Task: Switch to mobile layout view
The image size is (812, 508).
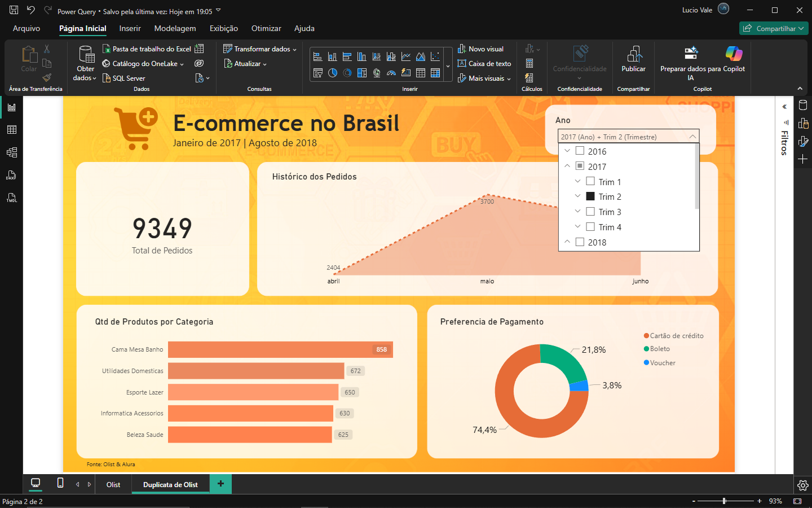Action: pos(60,483)
